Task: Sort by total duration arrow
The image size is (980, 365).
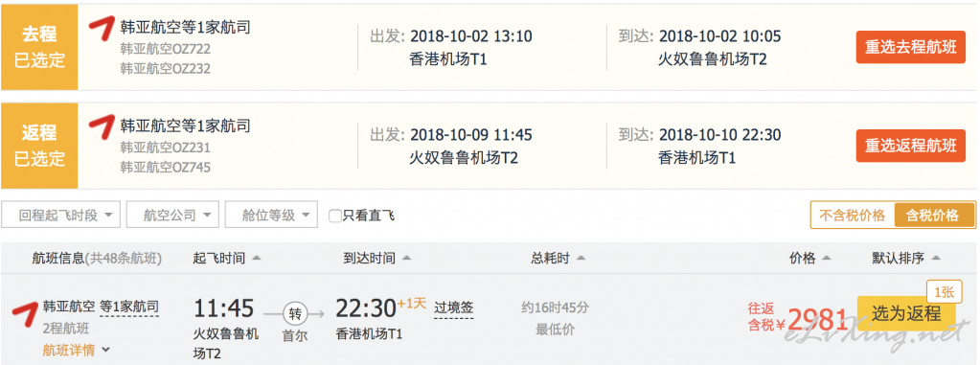Action: (581, 258)
